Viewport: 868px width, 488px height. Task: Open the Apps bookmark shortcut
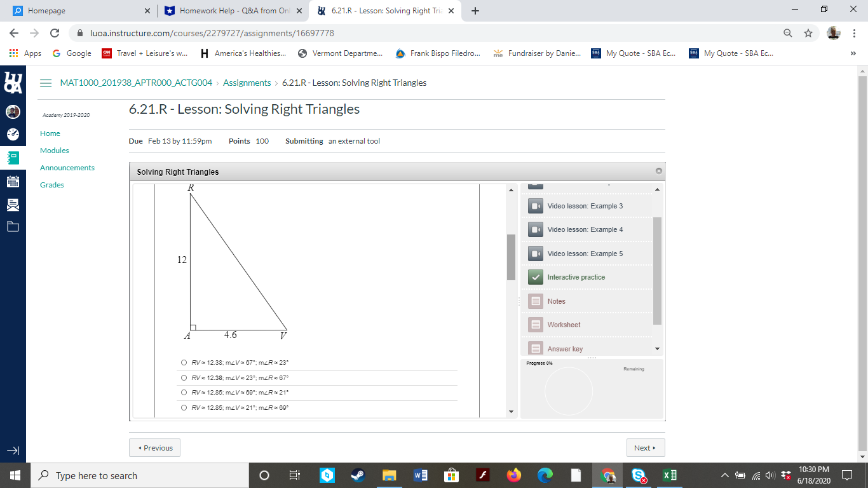[x=25, y=53]
